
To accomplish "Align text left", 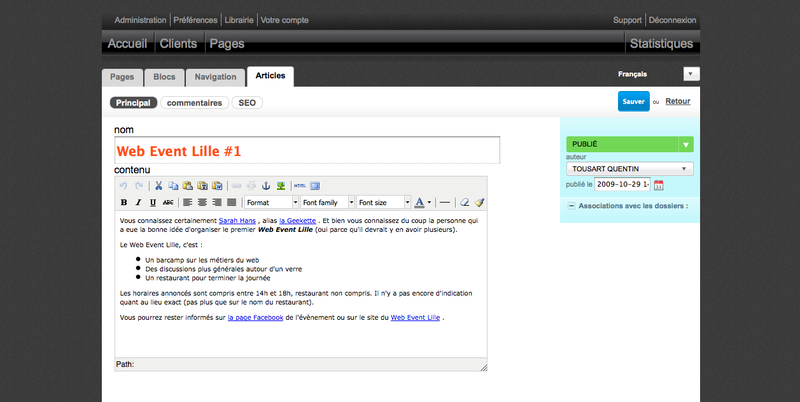I will point(188,203).
